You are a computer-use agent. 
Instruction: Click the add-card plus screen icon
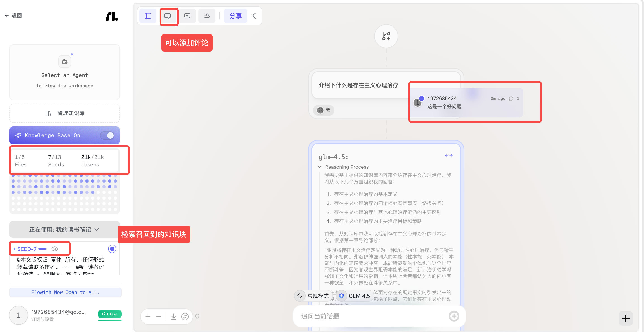187,16
